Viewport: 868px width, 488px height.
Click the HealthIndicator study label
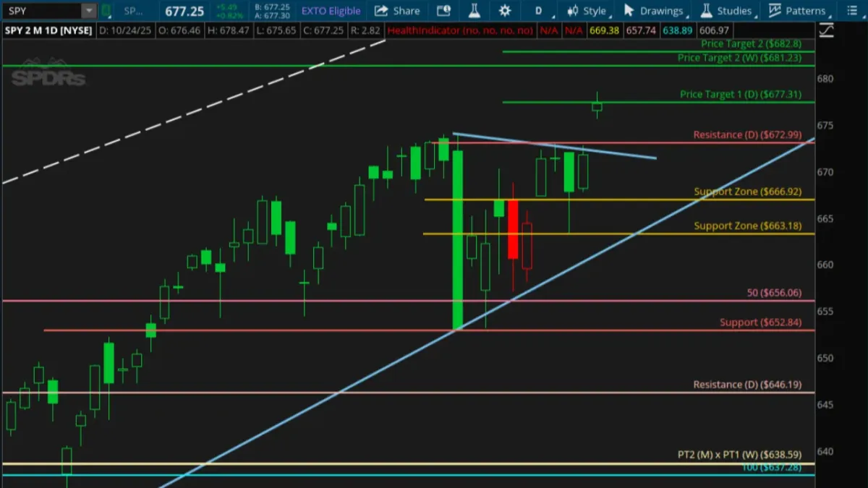point(461,30)
